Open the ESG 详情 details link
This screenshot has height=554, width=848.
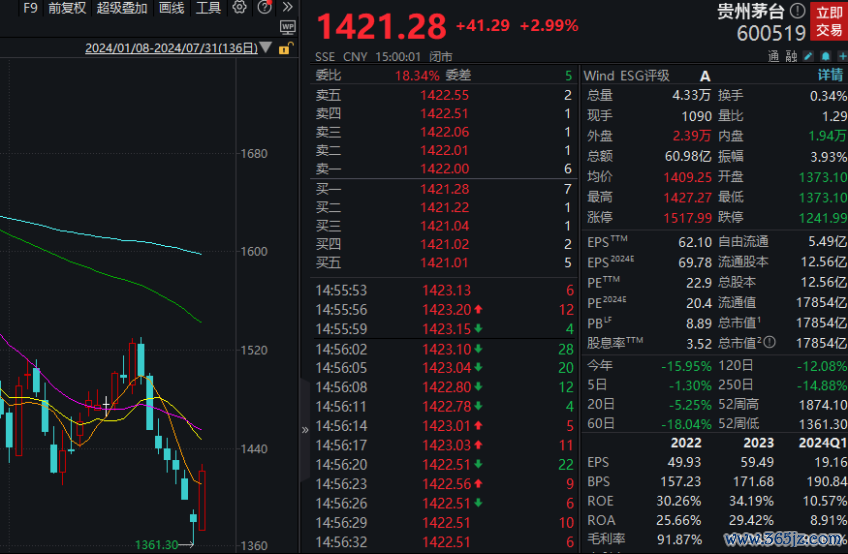[831, 75]
